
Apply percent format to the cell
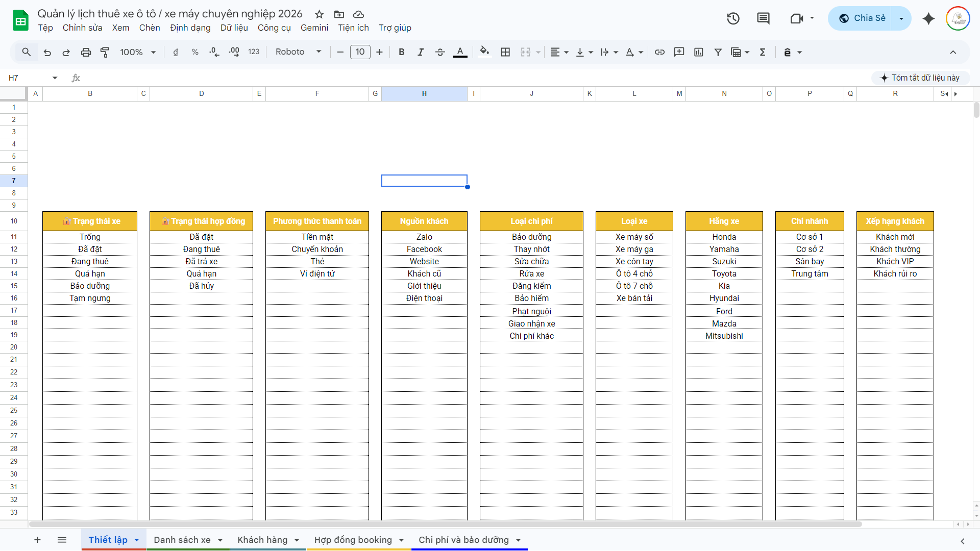coord(194,52)
